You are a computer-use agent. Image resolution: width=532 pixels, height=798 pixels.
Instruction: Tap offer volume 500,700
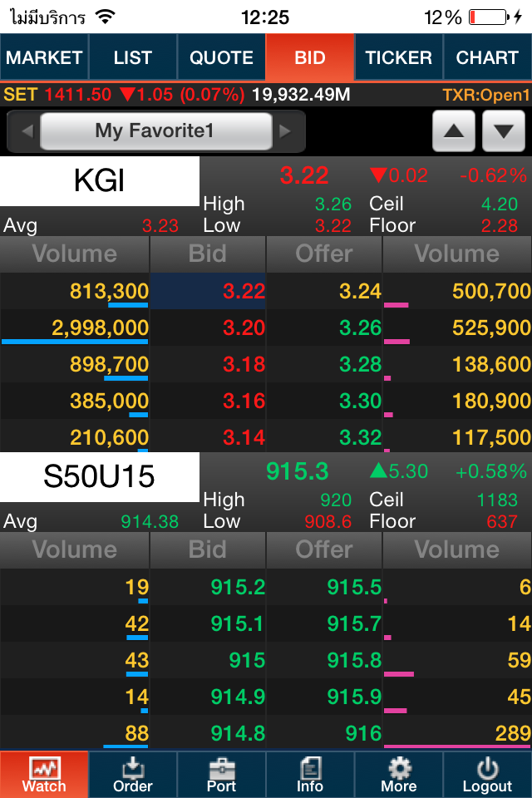coord(492,291)
